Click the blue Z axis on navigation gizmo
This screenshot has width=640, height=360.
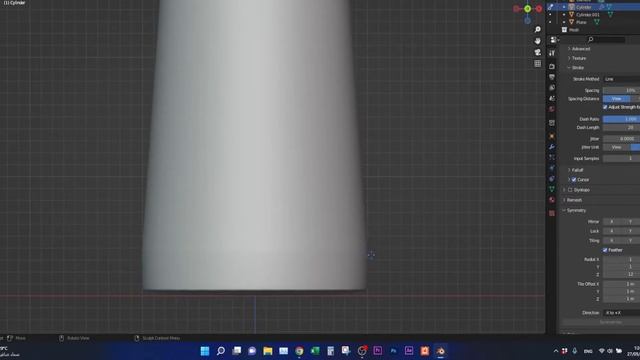click(x=527, y=20)
